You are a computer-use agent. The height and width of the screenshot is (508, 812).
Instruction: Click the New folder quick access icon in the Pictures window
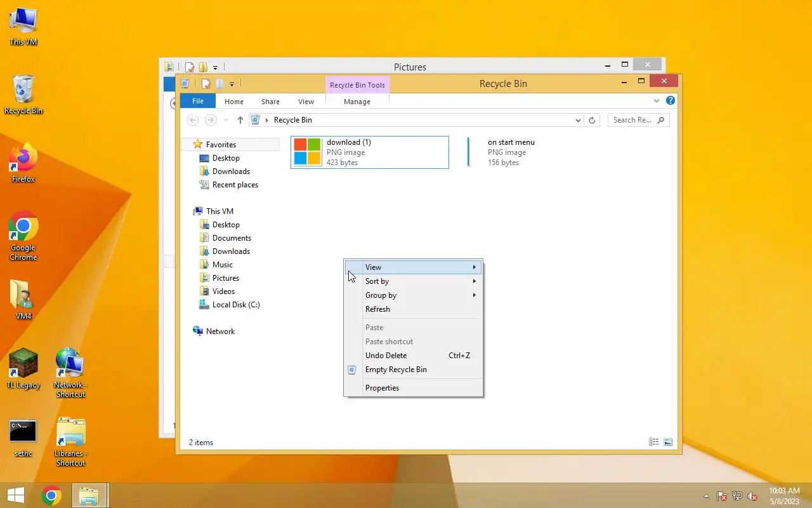click(203, 67)
